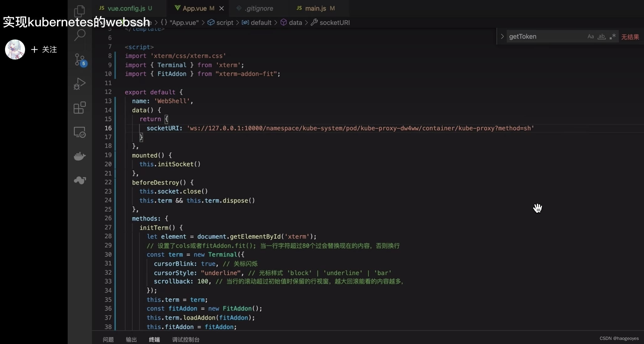Close the App.vue editor tab
Viewport: 644px width, 344px height.
pyautogui.click(x=221, y=8)
